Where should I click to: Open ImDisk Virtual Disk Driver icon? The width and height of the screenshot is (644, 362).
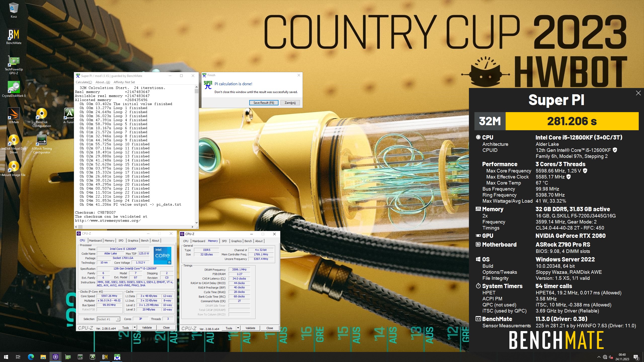[x=14, y=144]
